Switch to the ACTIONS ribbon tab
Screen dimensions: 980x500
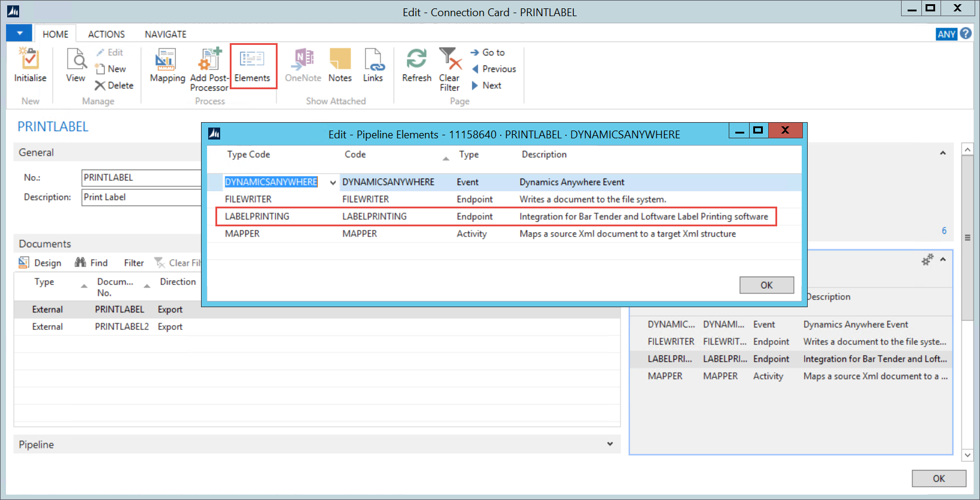pyautogui.click(x=106, y=34)
